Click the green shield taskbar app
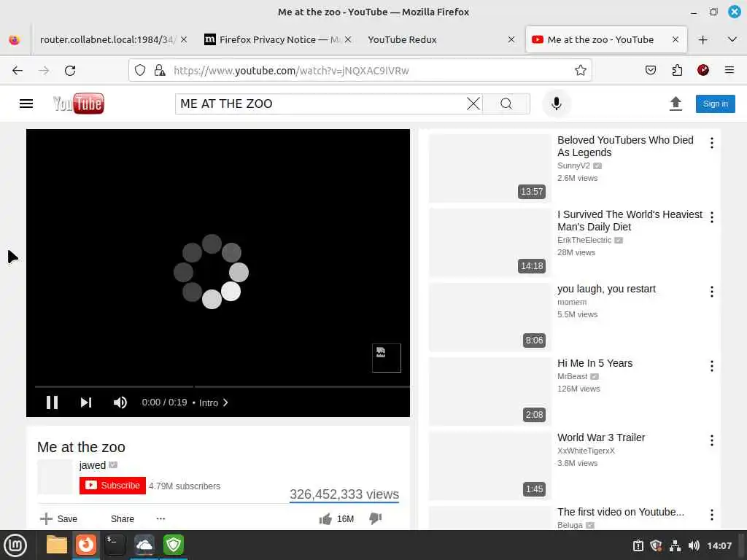 click(174, 545)
